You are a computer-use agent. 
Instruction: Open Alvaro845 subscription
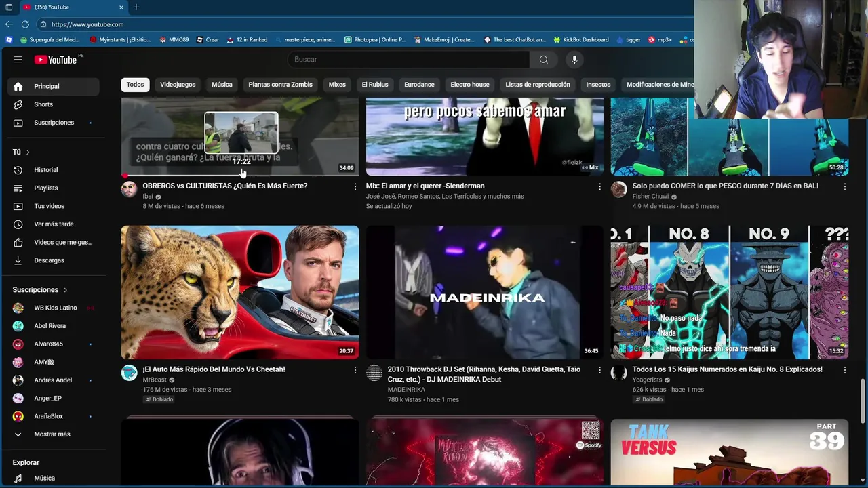pyautogui.click(x=54, y=344)
